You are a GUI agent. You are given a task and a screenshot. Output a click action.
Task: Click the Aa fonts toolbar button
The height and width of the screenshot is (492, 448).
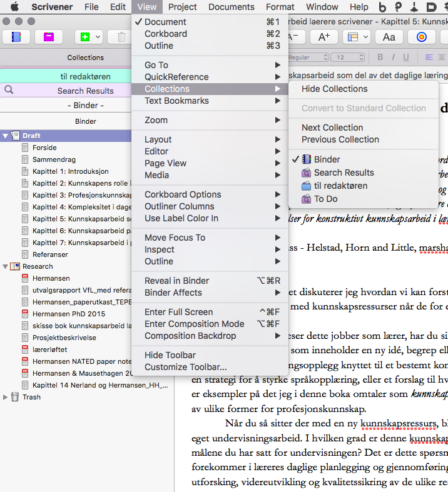tap(389, 37)
